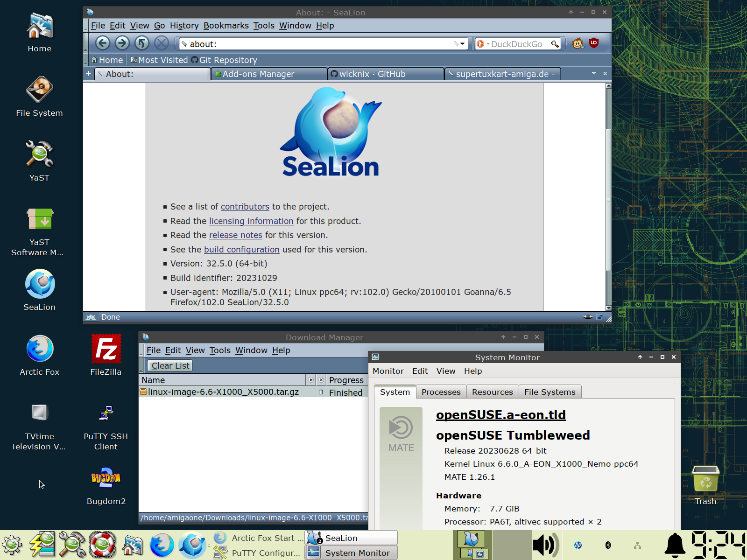Switch to System Monitor in the taskbar

point(352,553)
